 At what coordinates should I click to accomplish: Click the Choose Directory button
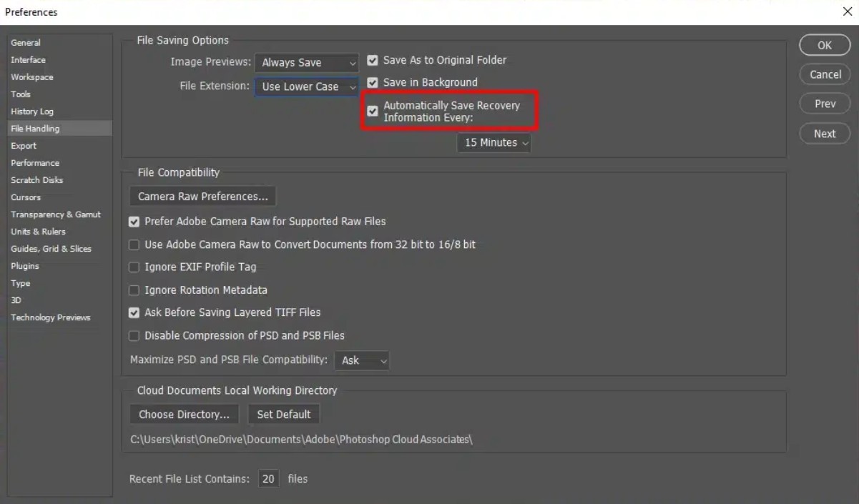184,415
